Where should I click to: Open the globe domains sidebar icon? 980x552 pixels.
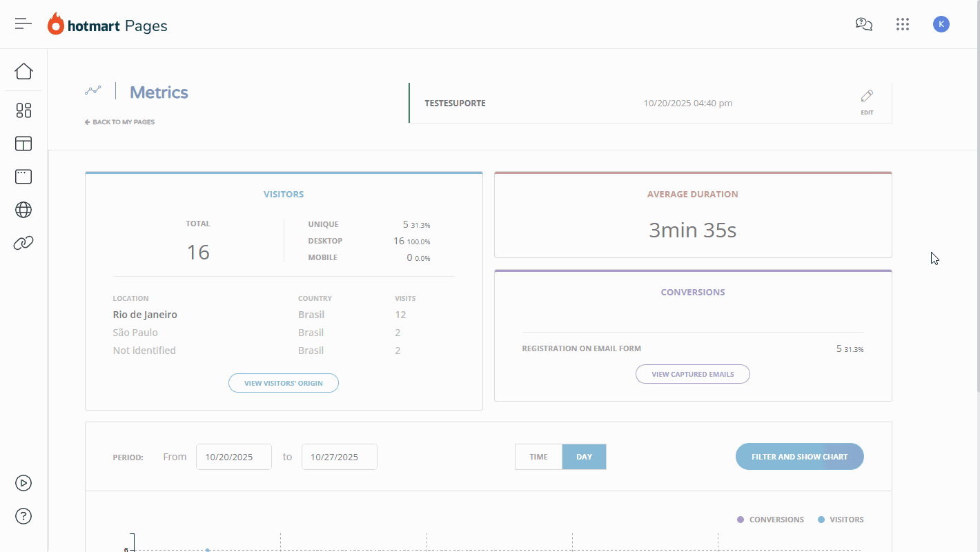23,210
